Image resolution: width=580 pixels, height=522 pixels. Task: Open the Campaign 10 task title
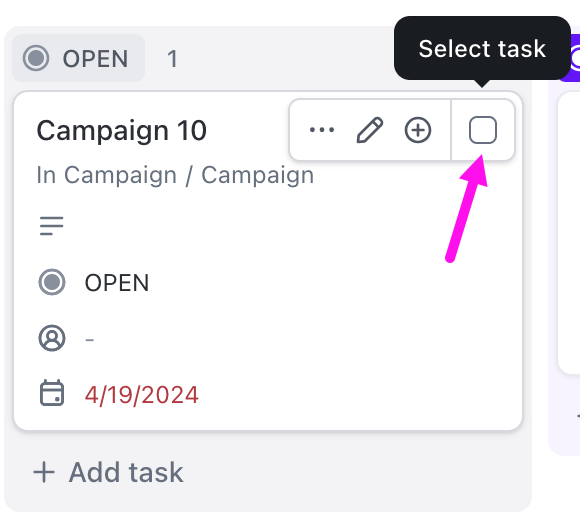click(121, 131)
